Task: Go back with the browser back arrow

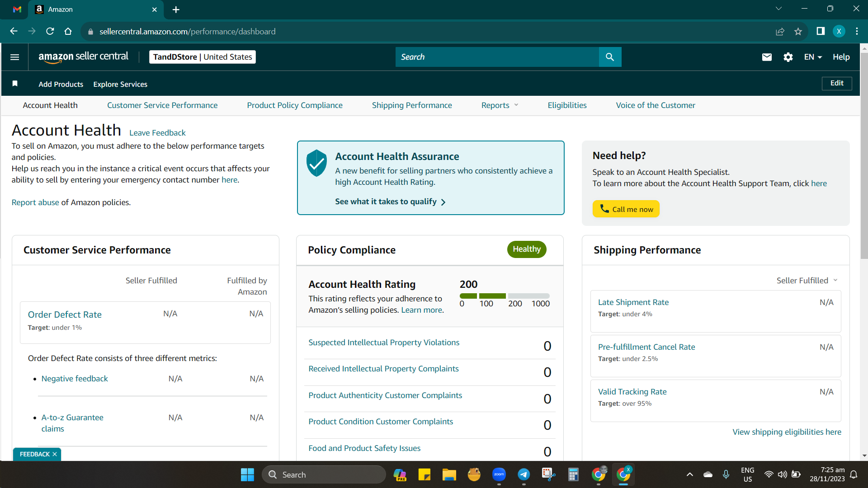Action: tap(14, 31)
